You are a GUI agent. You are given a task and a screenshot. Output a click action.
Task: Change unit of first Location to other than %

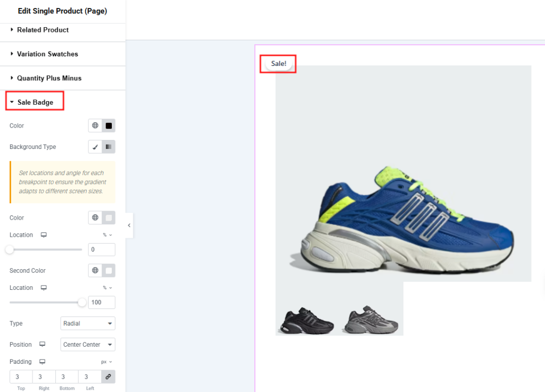click(108, 235)
